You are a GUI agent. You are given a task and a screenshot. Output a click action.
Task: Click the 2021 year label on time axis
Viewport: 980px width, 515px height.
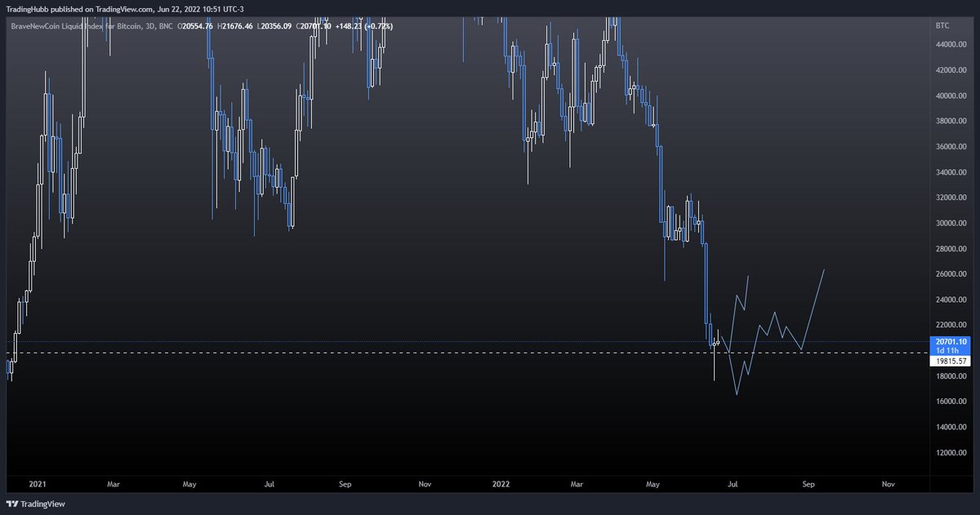point(36,484)
